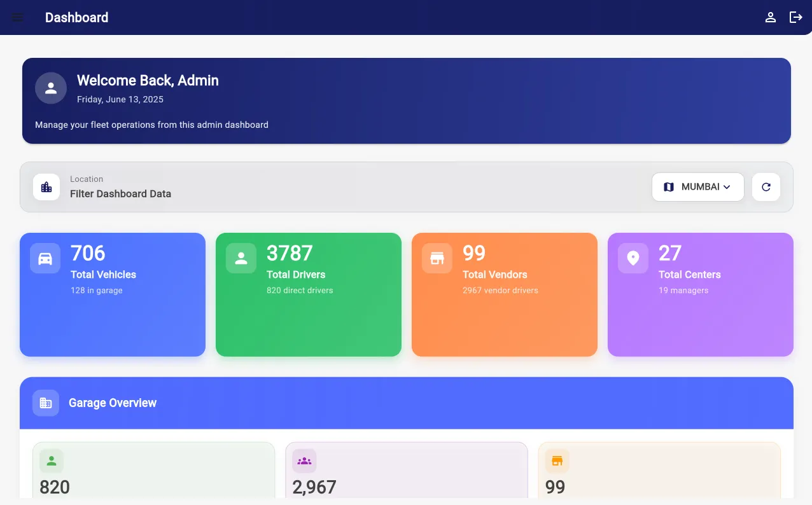812x505 pixels.
Task: Open the Total Drivers card
Action: coord(309,294)
